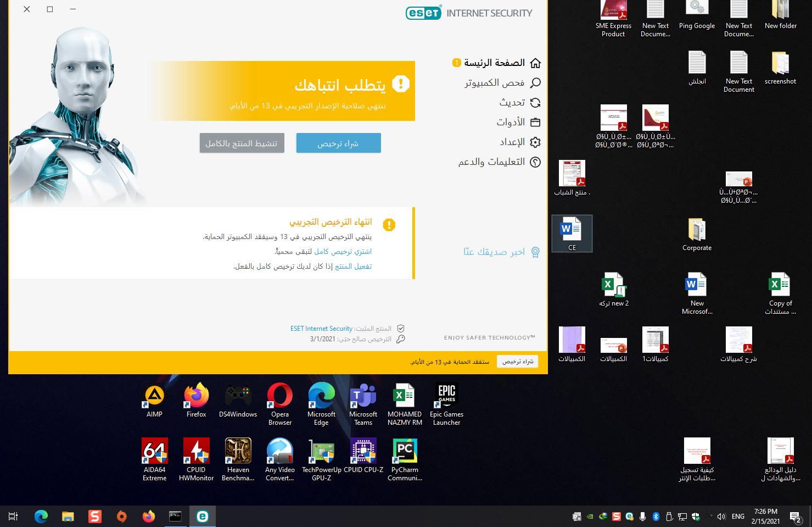Select the Corporate folder on desktop
The image size is (812, 527).
tap(697, 234)
